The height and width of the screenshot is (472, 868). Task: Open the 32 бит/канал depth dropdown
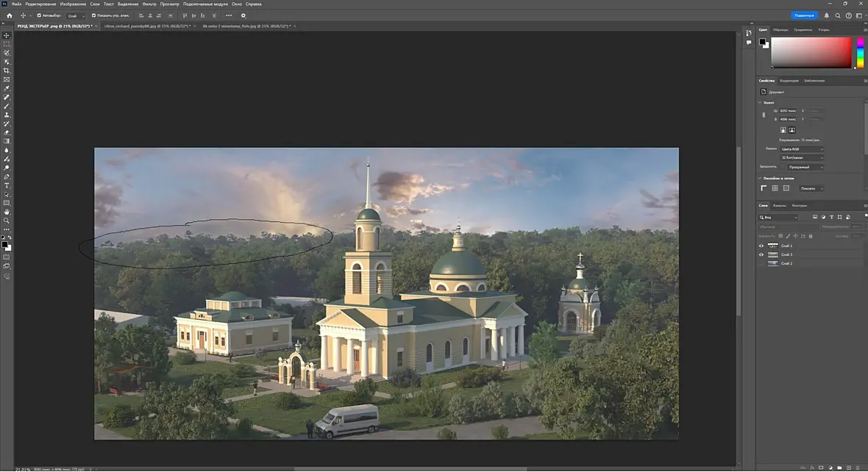pyautogui.click(x=801, y=158)
